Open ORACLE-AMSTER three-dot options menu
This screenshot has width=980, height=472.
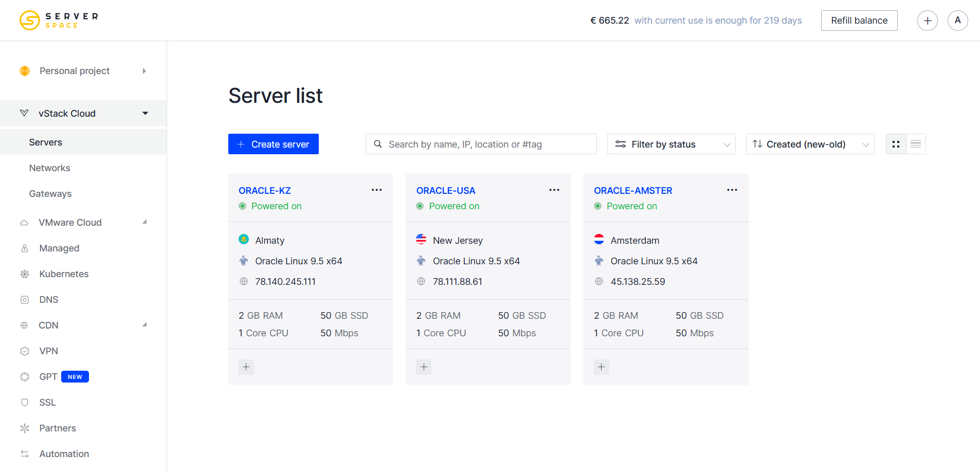732,190
